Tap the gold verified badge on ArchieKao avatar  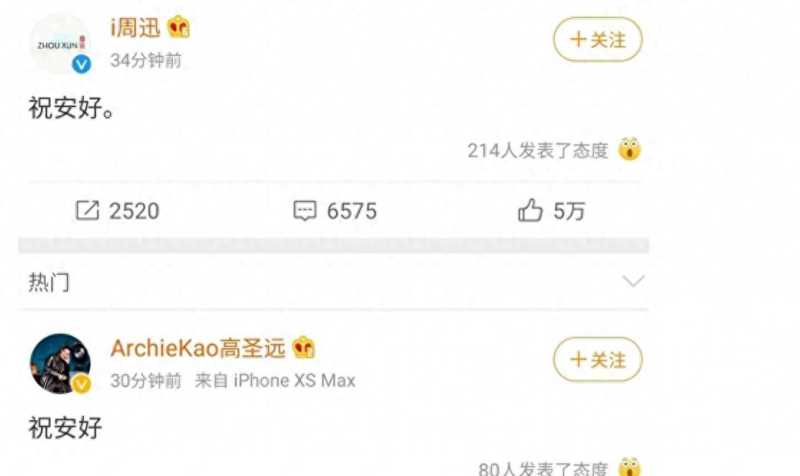(82, 384)
